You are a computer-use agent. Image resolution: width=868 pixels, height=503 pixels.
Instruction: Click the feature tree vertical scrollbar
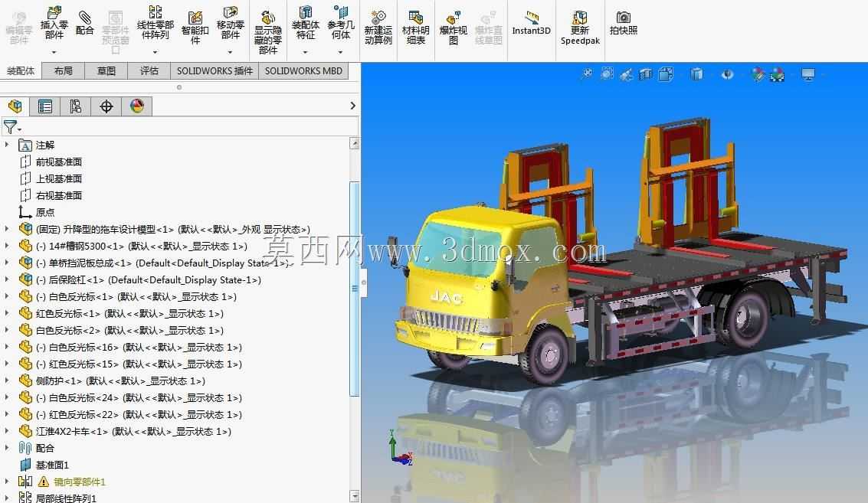click(355, 289)
